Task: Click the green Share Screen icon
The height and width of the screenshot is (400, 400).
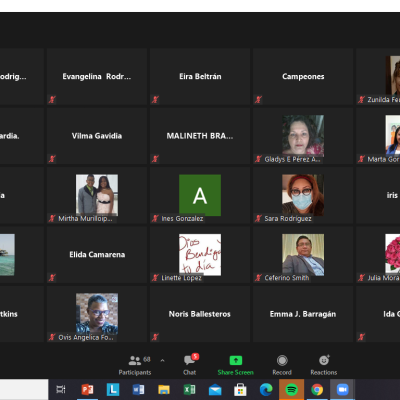Action: click(x=236, y=360)
